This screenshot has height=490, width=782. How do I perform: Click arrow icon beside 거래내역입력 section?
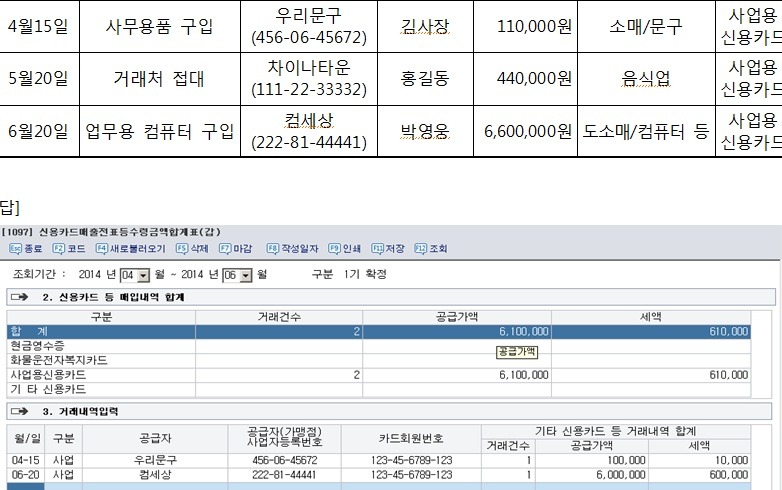tap(19, 411)
